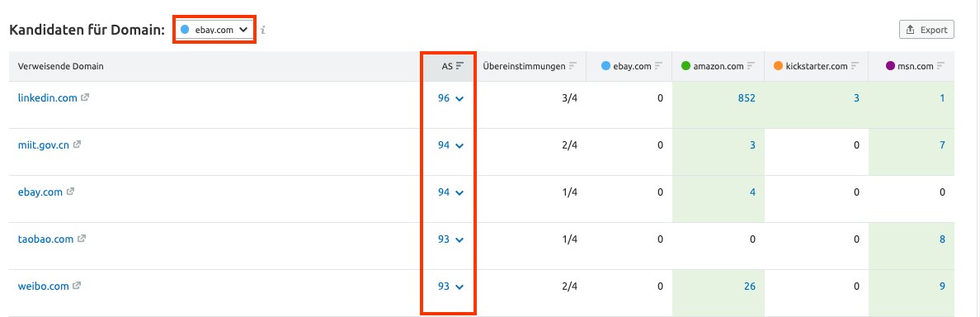Export the table data

click(x=926, y=30)
